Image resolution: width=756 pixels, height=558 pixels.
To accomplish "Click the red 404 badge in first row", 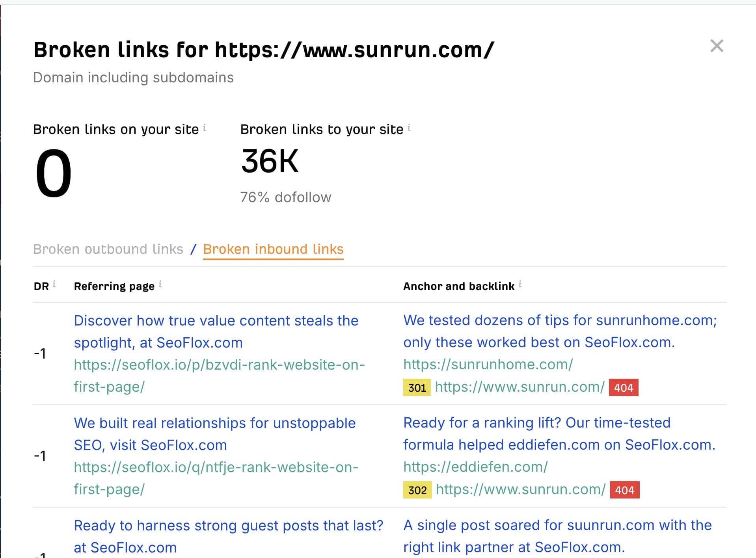I will [623, 387].
